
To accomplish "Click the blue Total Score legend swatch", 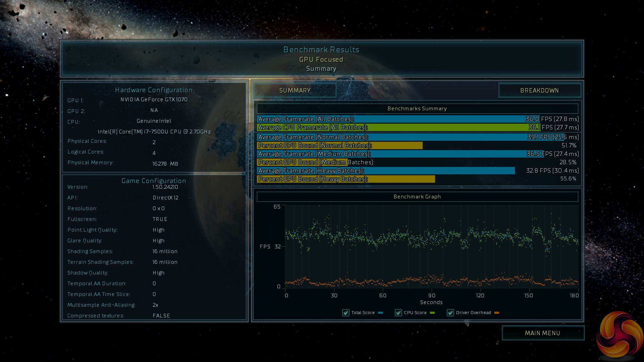I will coord(380,313).
